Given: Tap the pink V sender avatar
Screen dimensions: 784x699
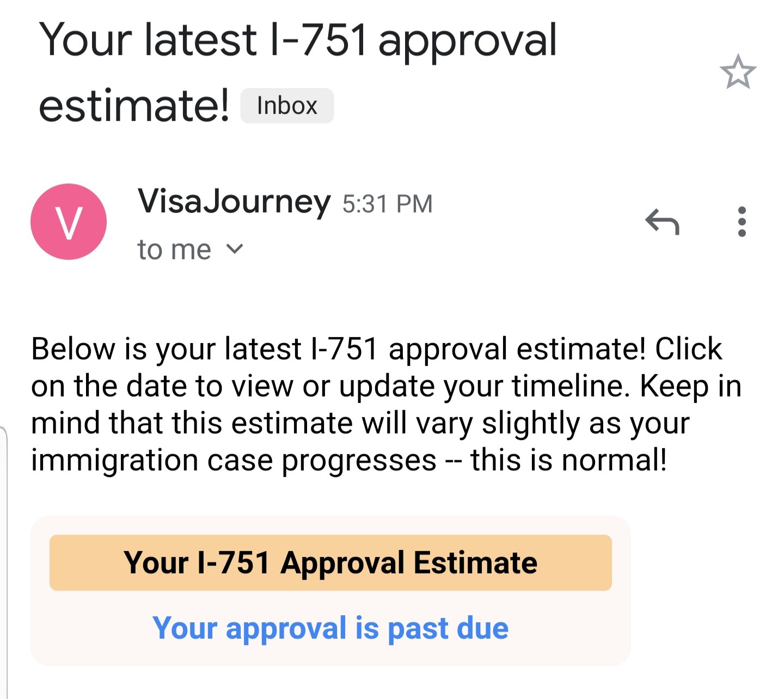Looking at the screenshot, I should pyautogui.click(x=69, y=222).
